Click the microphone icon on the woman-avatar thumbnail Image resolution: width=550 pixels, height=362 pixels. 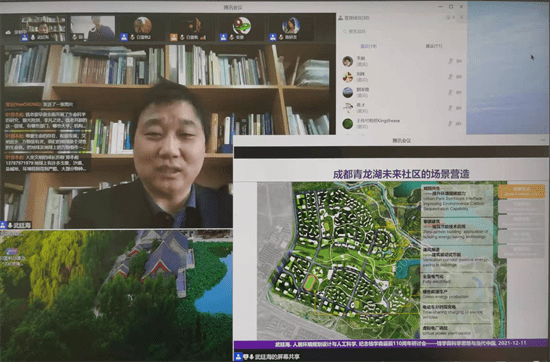click(x=281, y=37)
